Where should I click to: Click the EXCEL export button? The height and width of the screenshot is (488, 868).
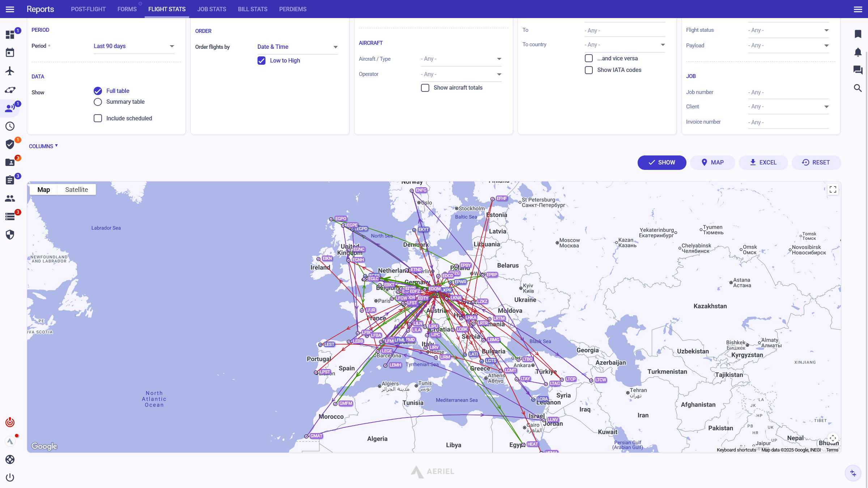(763, 163)
